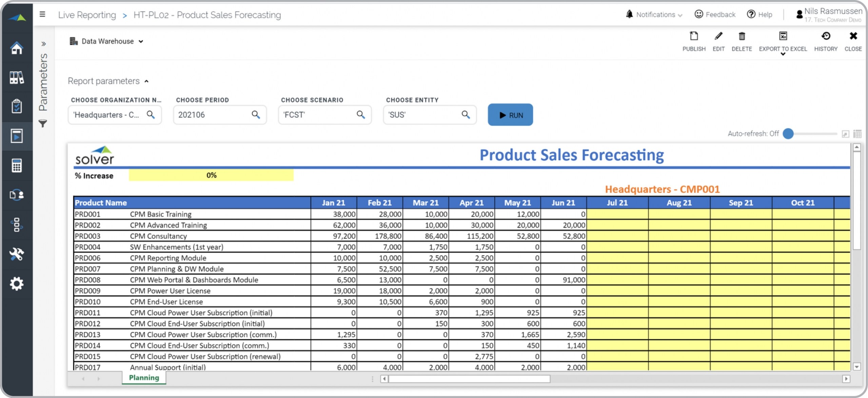Image resolution: width=868 pixels, height=398 pixels.
Task: Click the filter funnel icon
Action: coord(43,124)
